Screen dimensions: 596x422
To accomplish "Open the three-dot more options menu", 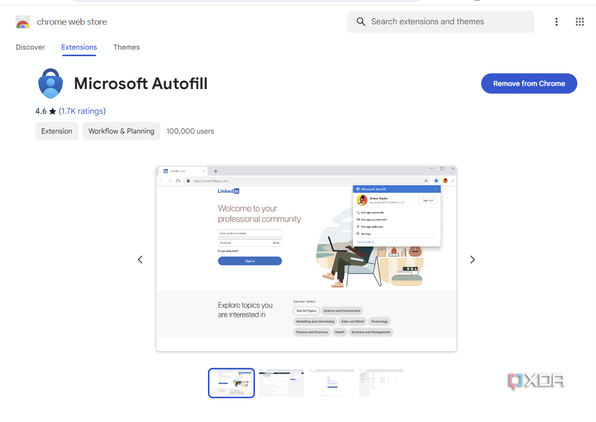I will 556,22.
